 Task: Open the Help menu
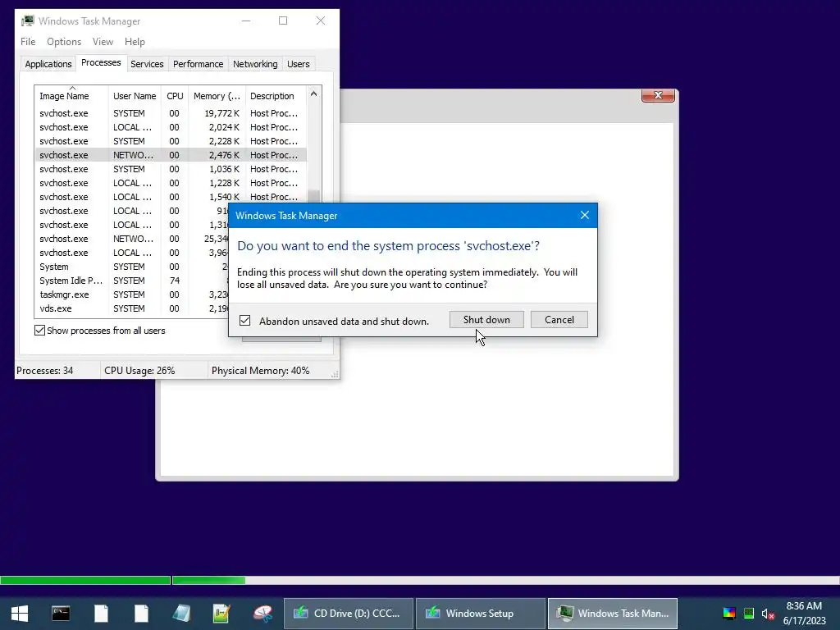pos(135,42)
